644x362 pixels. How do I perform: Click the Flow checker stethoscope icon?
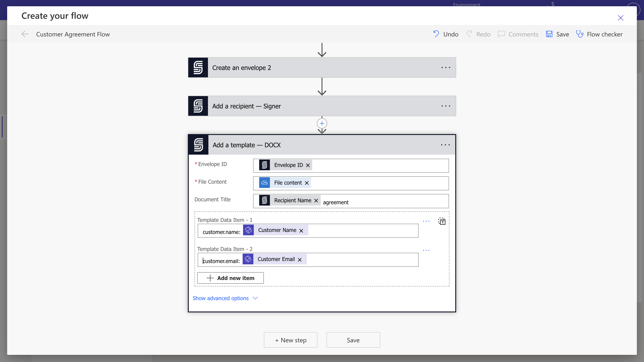tap(580, 34)
